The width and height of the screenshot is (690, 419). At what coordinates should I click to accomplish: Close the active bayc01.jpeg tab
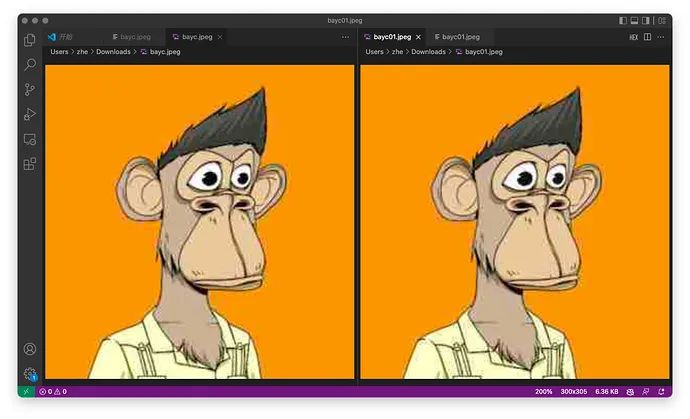418,37
